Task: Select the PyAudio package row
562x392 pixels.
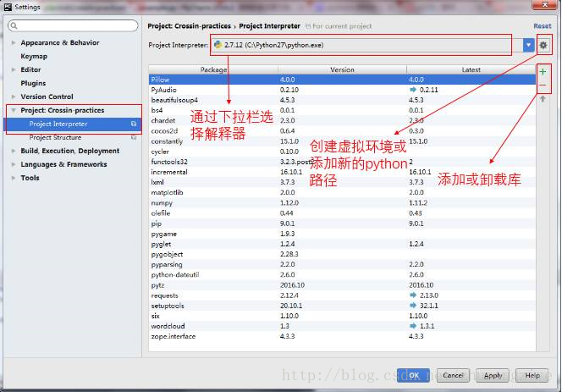Action: click(342, 90)
